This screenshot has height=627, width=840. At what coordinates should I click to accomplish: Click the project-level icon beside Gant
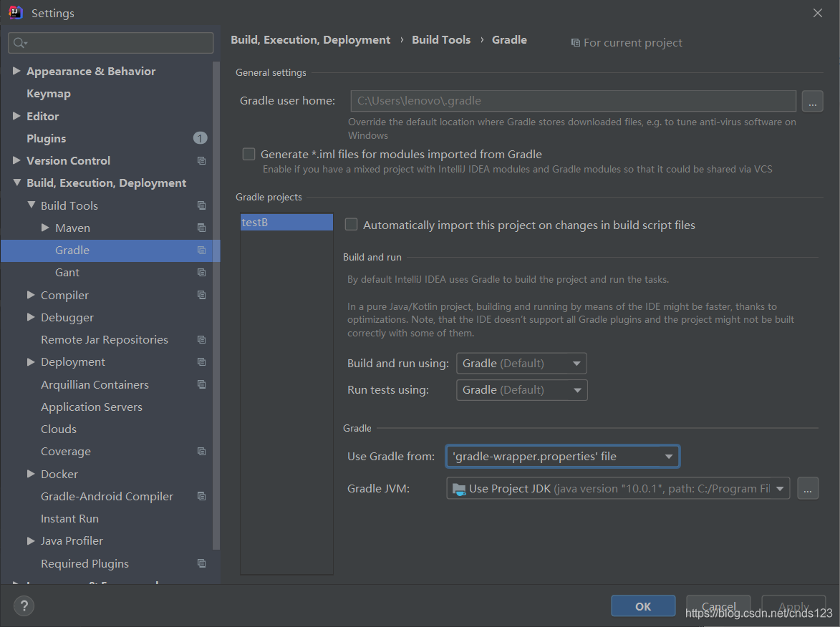(201, 273)
